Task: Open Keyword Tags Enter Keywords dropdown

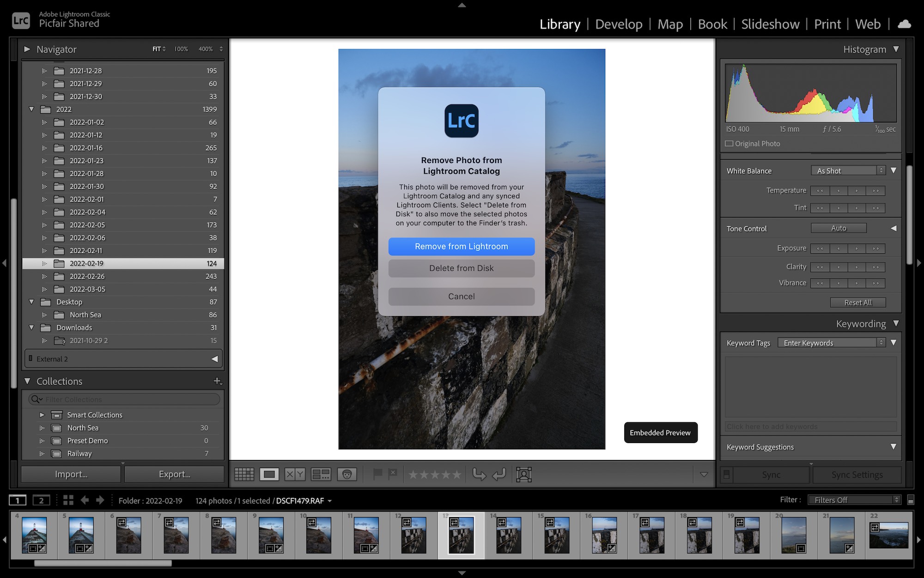Action: pyautogui.click(x=831, y=343)
